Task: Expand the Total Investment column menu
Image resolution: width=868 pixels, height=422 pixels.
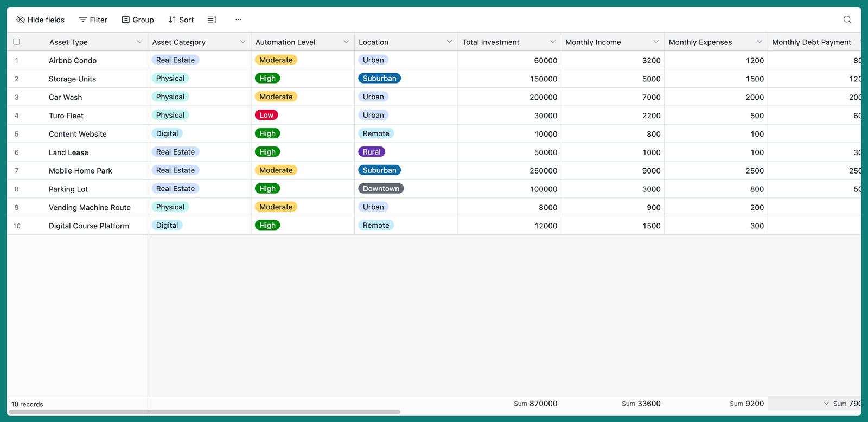Action: [552, 42]
